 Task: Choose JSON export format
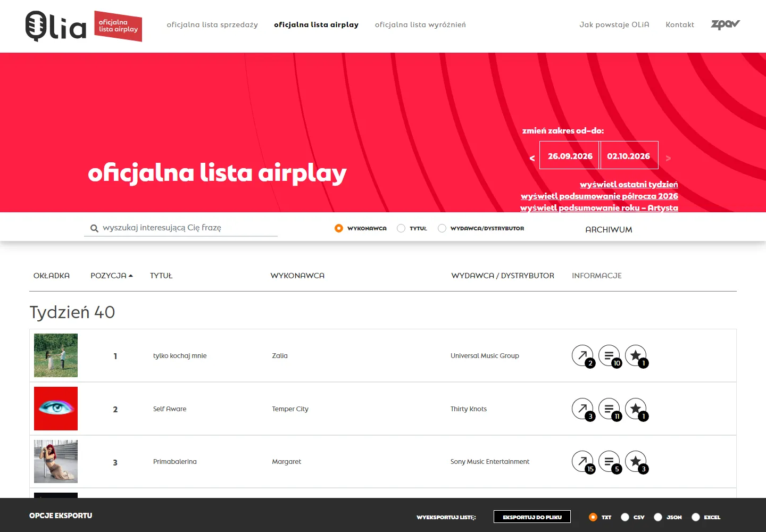(658, 517)
